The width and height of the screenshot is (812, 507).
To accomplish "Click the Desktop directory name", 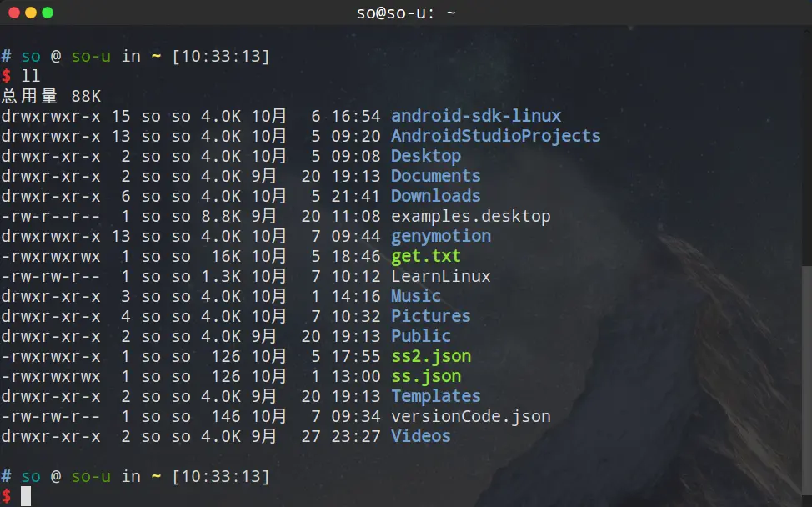I will click(426, 157).
